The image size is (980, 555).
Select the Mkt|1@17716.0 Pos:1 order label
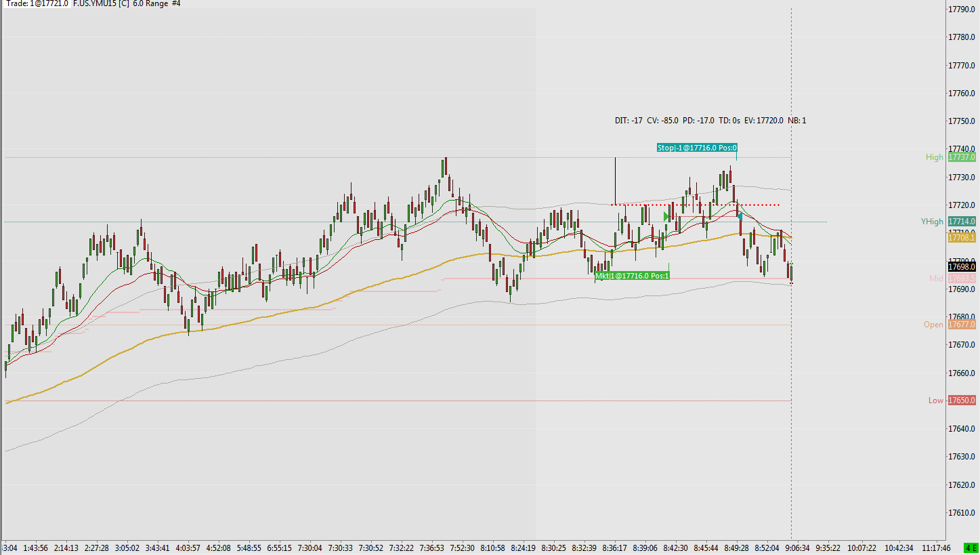click(633, 276)
